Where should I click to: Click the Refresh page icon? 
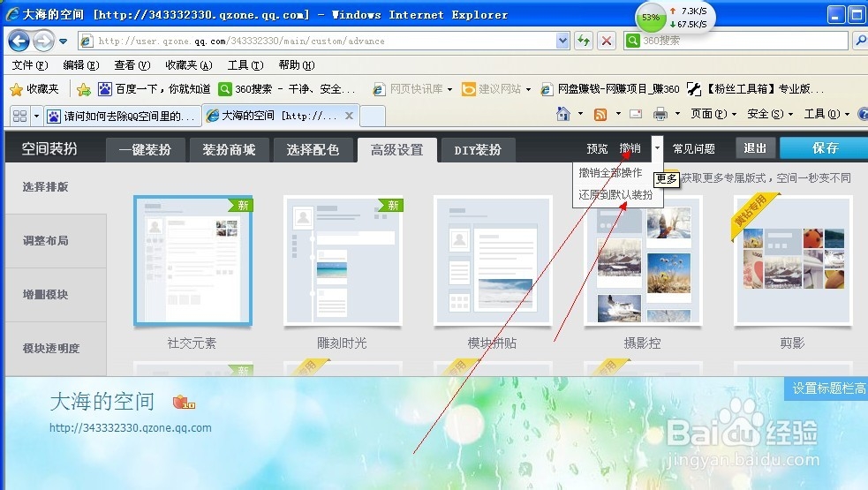pyautogui.click(x=584, y=41)
